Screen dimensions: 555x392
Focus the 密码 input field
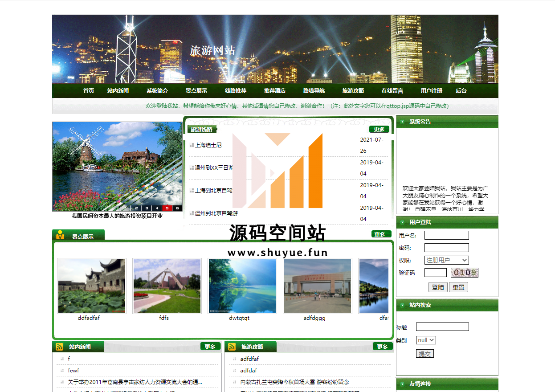click(447, 248)
